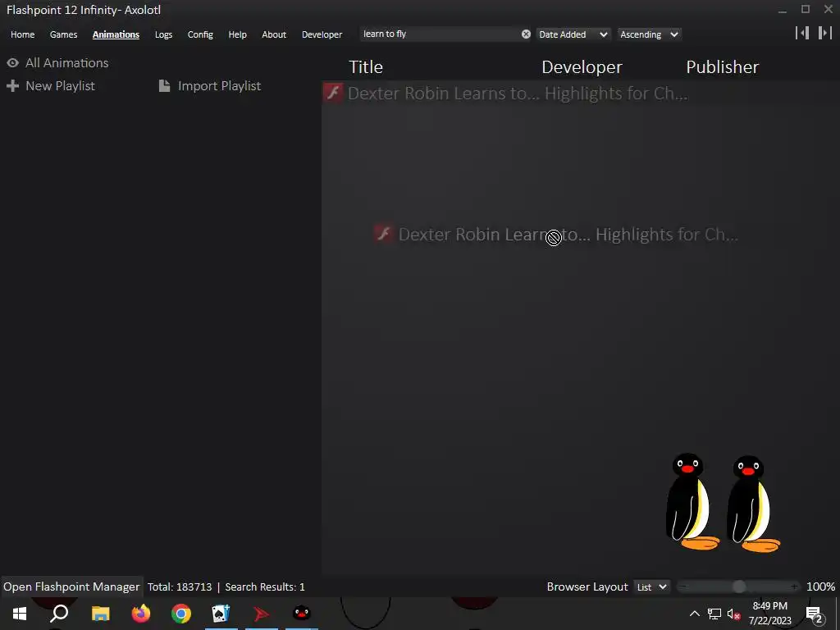Open File Explorer from taskbar
Screen dimensions: 840x630
pyautogui.click(x=100, y=614)
